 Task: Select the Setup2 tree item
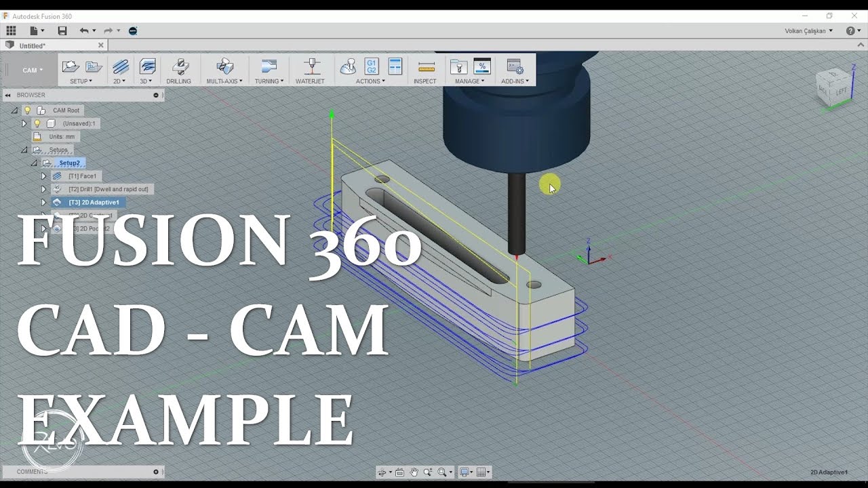pos(69,163)
